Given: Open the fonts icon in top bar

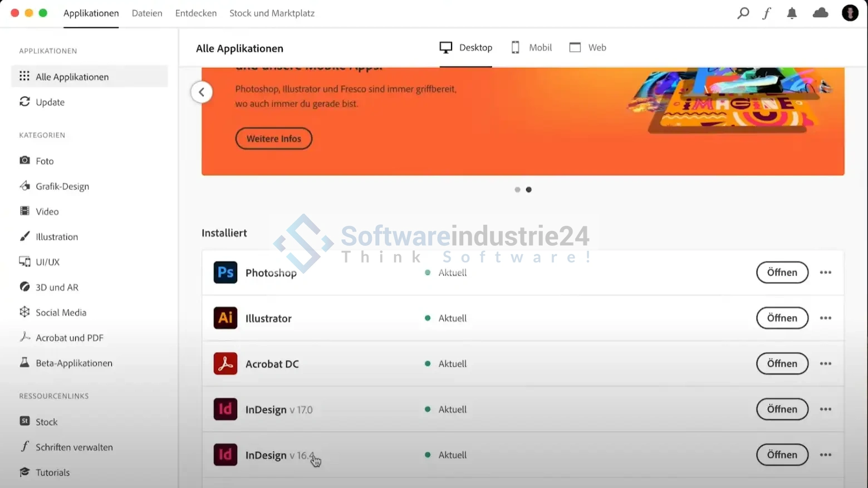Looking at the screenshot, I should 767,13.
